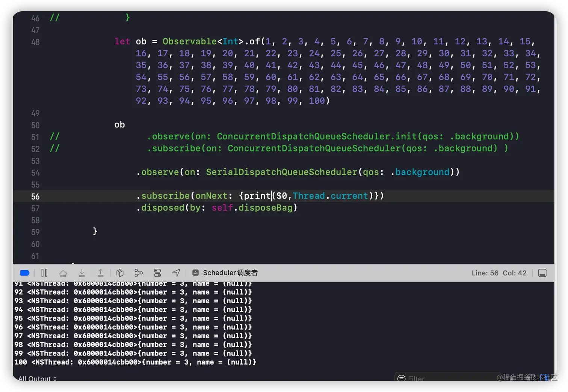Viewport: 568px width, 392px height.
Task: Click the Simulate Location arrow icon
Action: pos(176,273)
